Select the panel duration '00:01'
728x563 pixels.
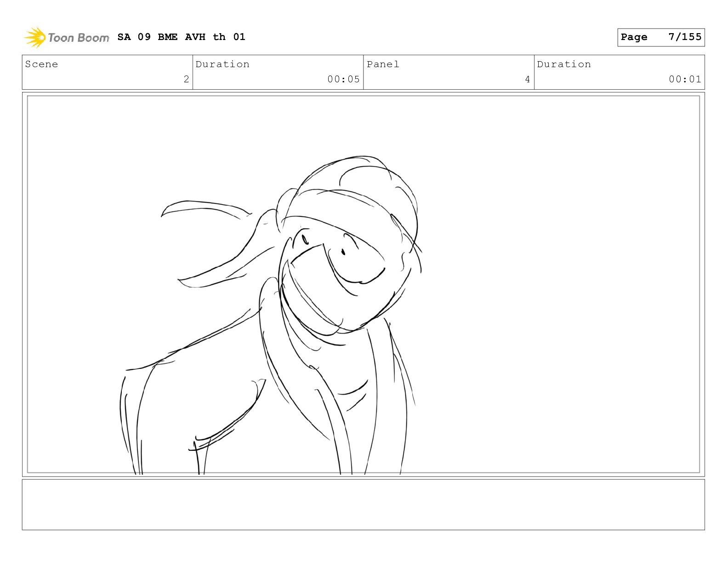coord(685,79)
